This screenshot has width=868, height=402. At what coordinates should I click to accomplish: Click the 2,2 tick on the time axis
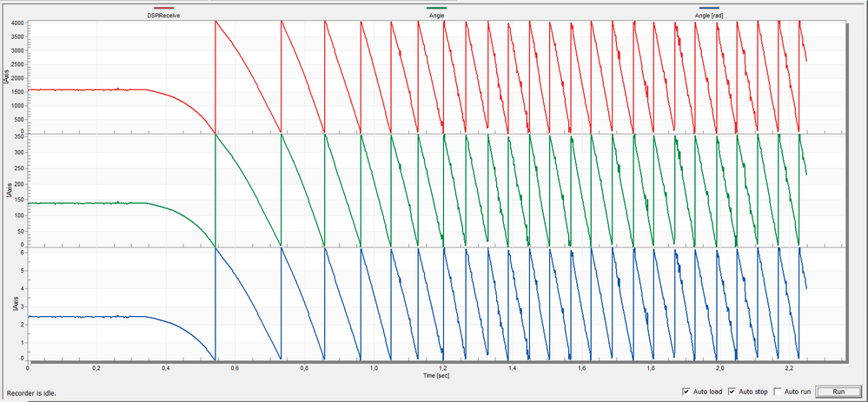[789, 368]
